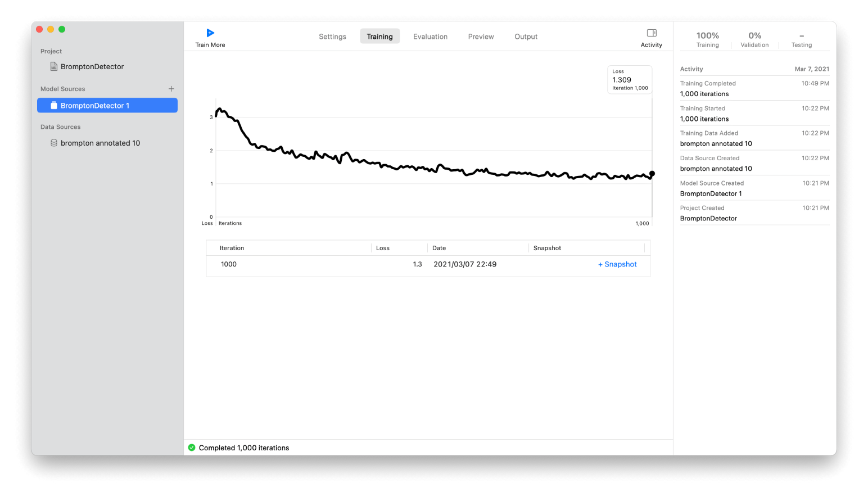Click the Train More play icon
Viewport: 868px width, 497px height.
pyautogui.click(x=210, y=33)
